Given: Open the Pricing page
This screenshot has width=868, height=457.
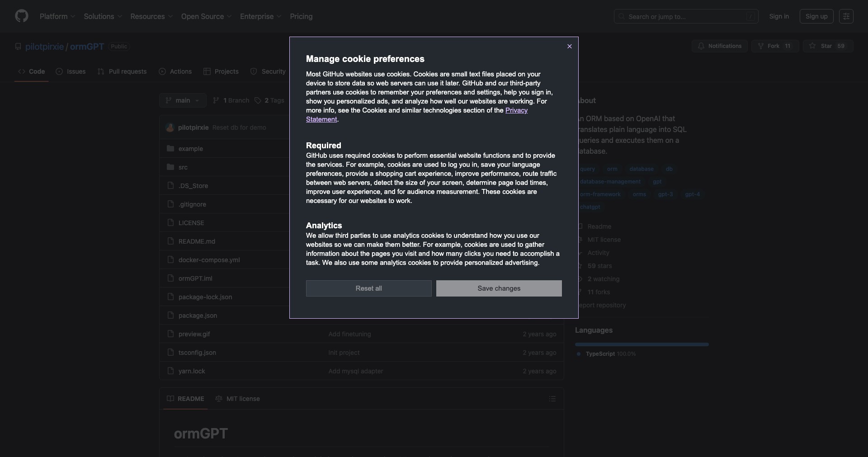Looking at the screenshot, I should pyautogui.click(x=301, y=16).
